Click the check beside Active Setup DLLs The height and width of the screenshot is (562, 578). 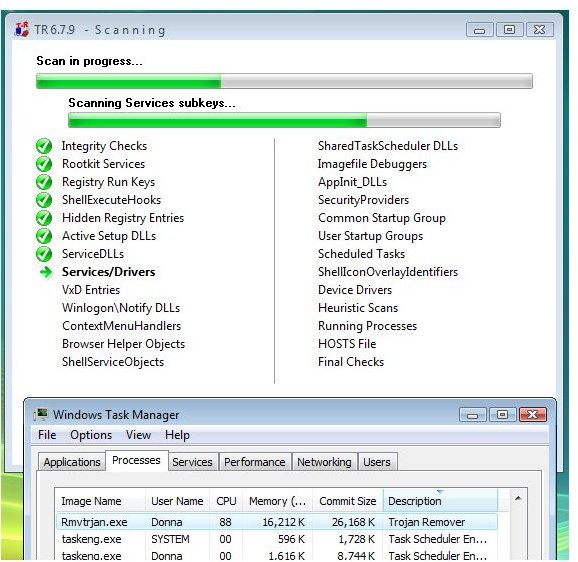[44, 236]
